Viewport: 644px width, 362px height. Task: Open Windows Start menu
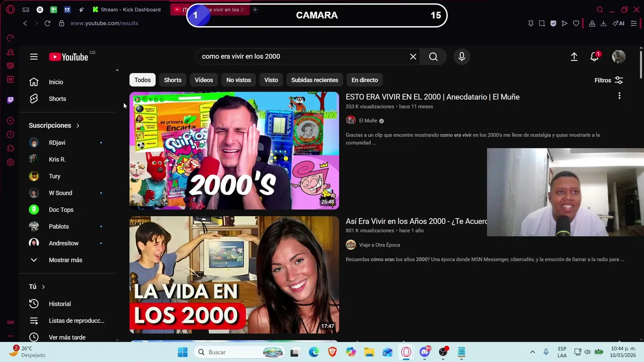pyautogui.click(x=183, y=352)
